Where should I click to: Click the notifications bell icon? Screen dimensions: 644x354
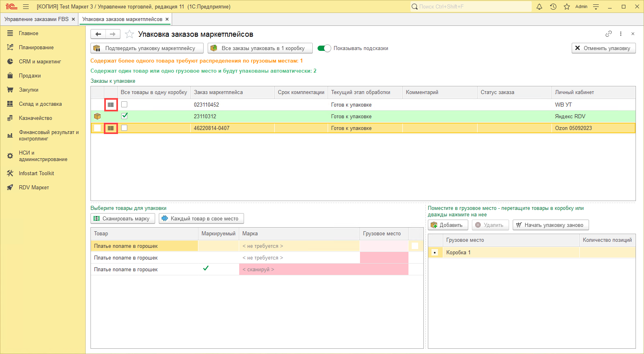(539, 6)
